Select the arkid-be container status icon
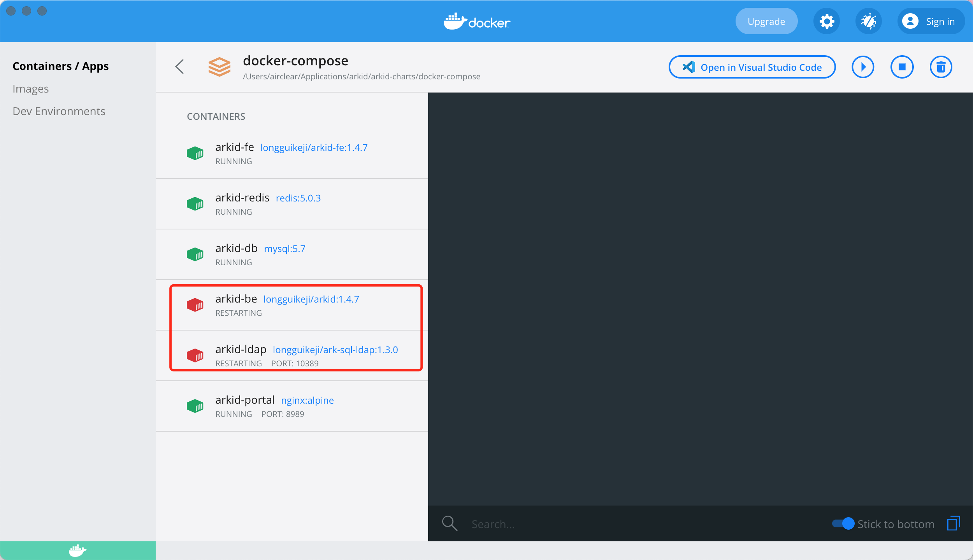The width and height of the screenshot is (973, 560). [x=195, y=305]
